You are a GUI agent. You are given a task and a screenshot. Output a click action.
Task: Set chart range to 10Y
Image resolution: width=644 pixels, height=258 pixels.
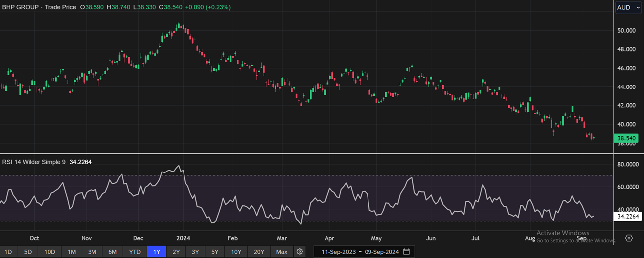click(236, 252)
